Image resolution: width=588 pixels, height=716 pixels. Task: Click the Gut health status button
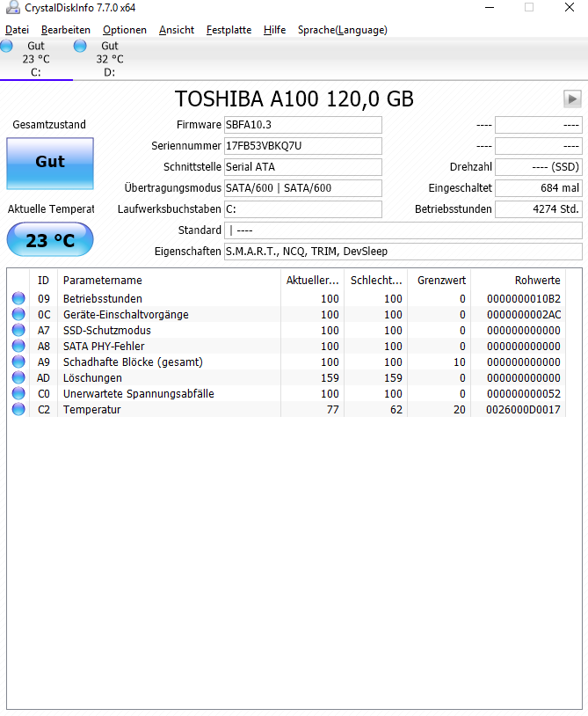point(50,164)
